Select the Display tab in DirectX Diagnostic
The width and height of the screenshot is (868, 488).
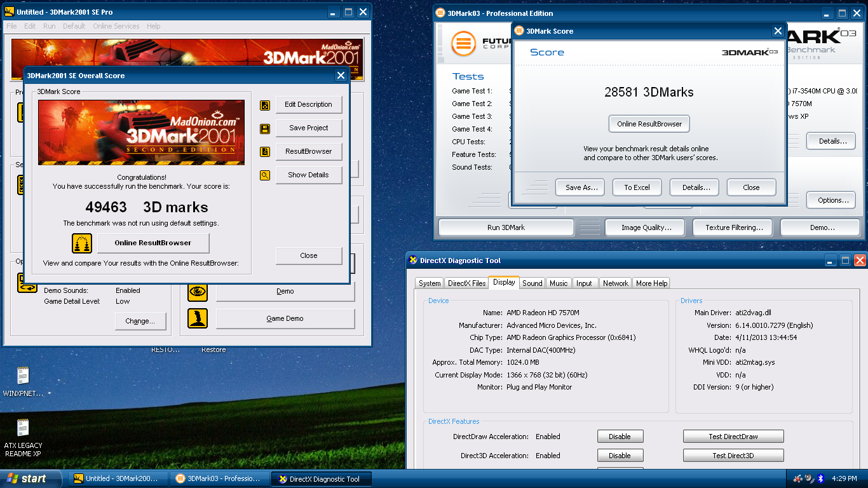pyautogui.click(x=504, y=282)
